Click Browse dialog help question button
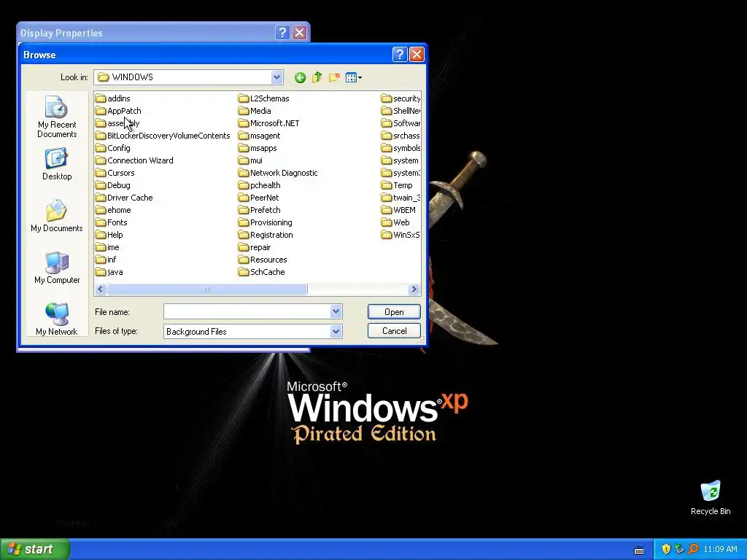 pyautogui.click(x=400, y=54)
